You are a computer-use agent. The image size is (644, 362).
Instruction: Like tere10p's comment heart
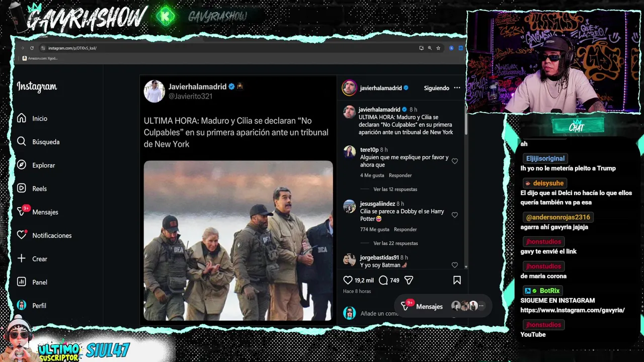point(455,161)
